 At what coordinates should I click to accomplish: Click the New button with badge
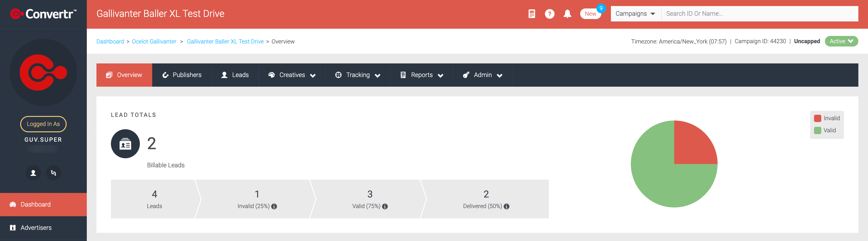click(x=590, y=14)
